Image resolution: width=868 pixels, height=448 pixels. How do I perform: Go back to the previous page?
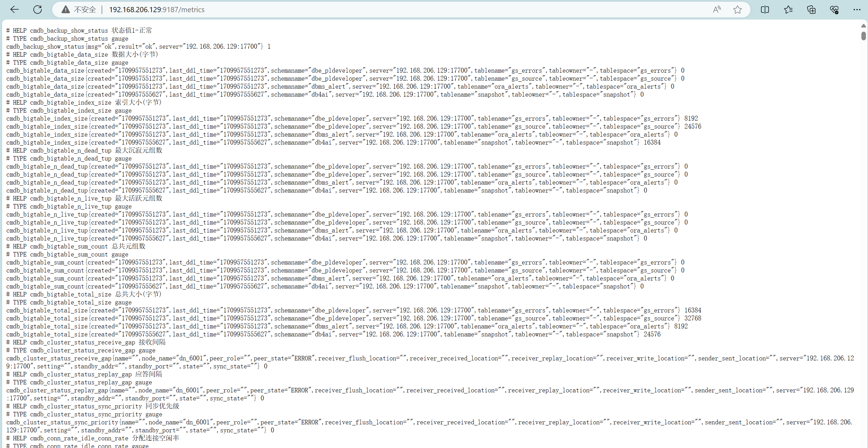[14, 9]
